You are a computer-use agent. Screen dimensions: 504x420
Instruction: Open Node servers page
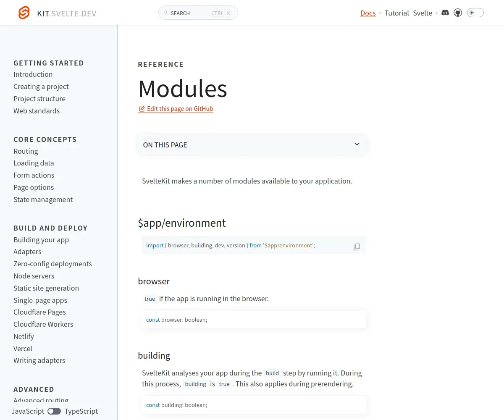click(x=34, y=276)
